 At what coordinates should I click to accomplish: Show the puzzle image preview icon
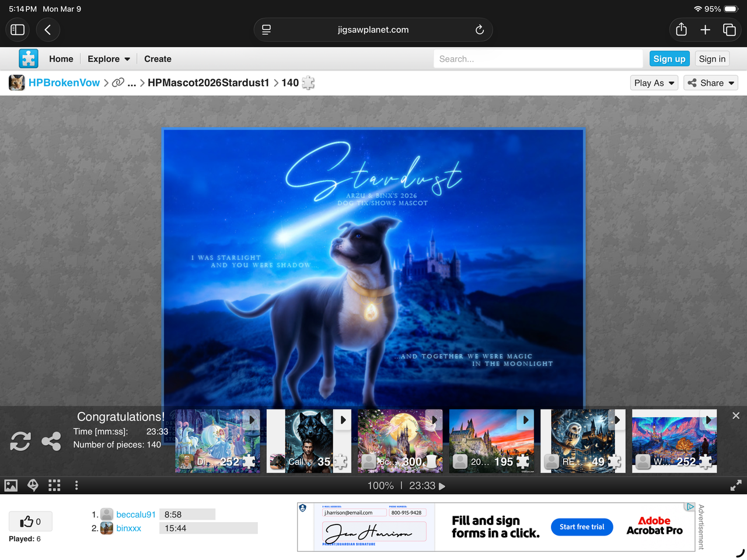click(x=11, y=485)
